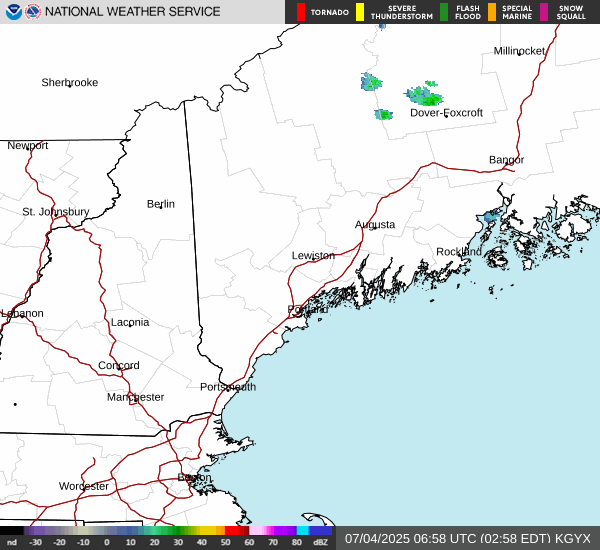Screen dimensions: 600x550
Task: Click the SEVERE THUNDERSTORM legend label
Action: (402, 12)
